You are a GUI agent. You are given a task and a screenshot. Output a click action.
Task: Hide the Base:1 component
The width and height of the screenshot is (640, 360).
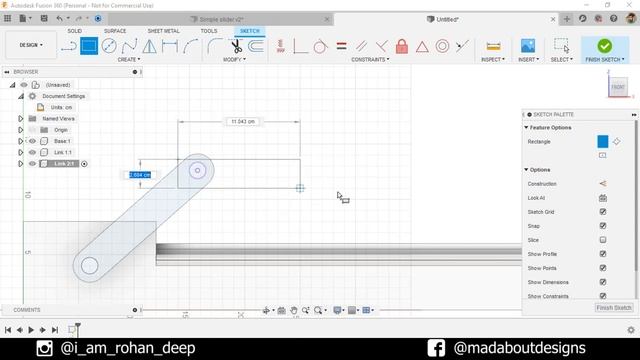pyautogui.click(x=32, y=141)
